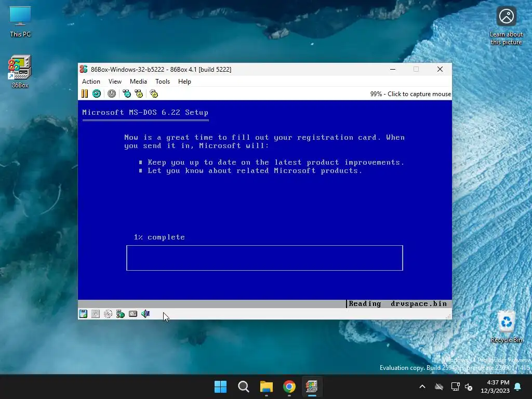532x399 pixels.
Task: Select the 86Box desktop shortcut
Action: coord(20,72)
